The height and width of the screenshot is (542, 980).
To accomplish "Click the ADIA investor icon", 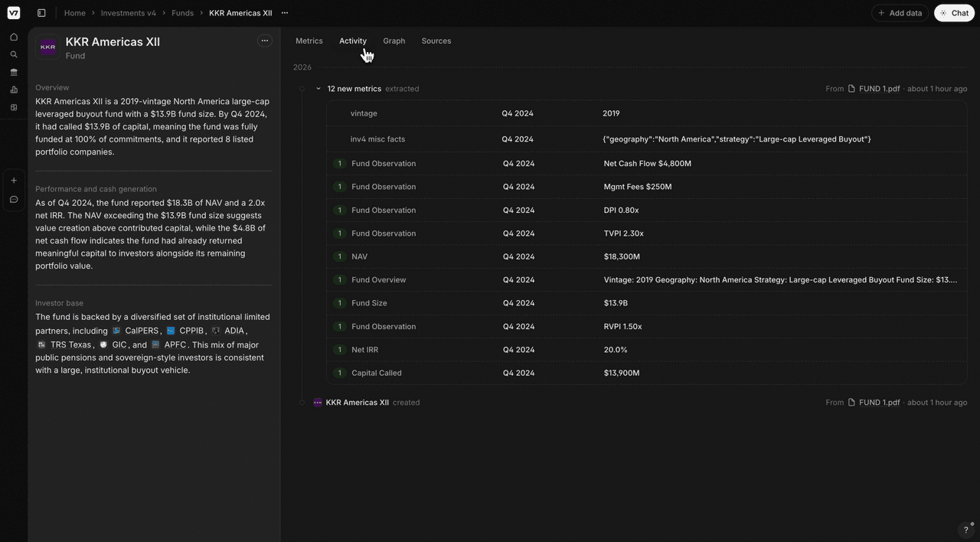I will pos(216,331).
